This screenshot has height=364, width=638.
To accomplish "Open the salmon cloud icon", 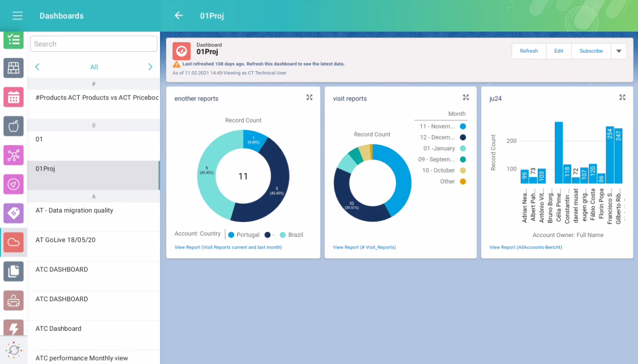I will [x=13, y=242].
